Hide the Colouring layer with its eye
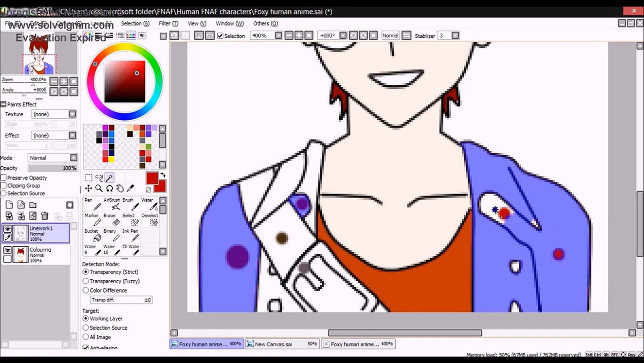 [x=7, y=250]
